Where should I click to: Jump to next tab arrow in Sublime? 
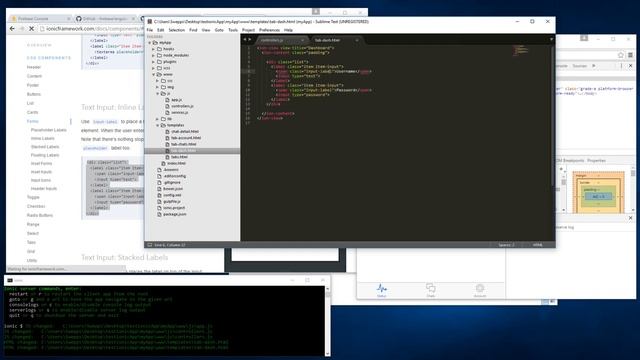[x=250, y=40]
